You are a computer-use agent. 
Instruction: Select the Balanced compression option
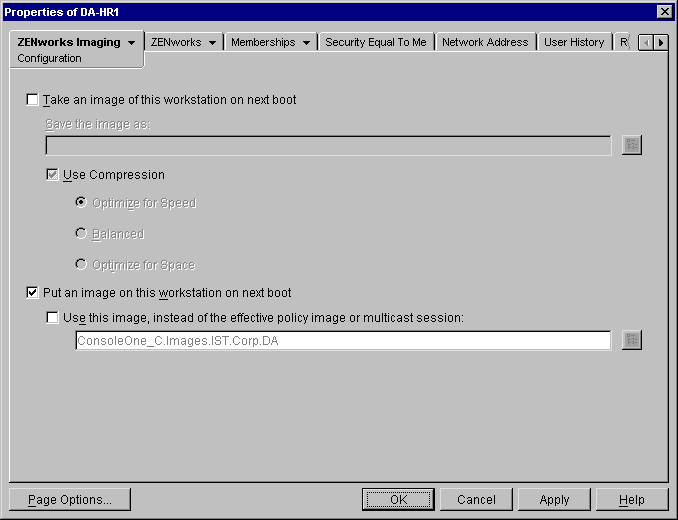(81, 233)
